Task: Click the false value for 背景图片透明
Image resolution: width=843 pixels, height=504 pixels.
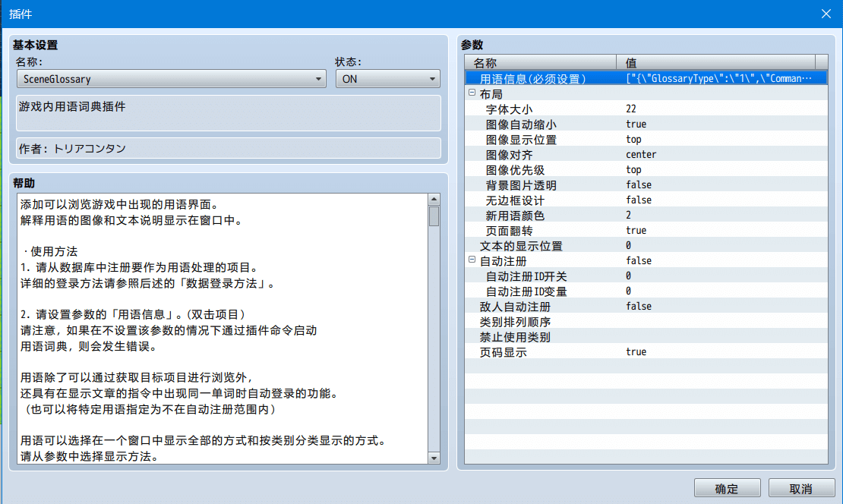Action: click(639, 185)
